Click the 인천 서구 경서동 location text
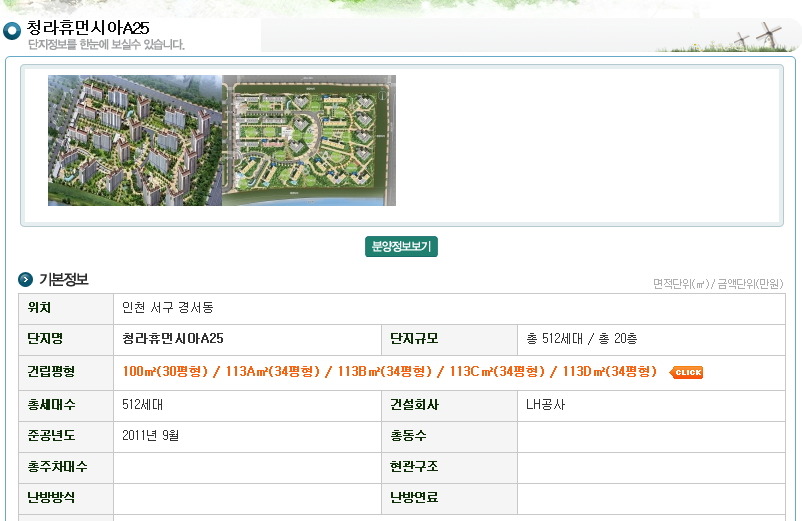 (x=167, y=307)
